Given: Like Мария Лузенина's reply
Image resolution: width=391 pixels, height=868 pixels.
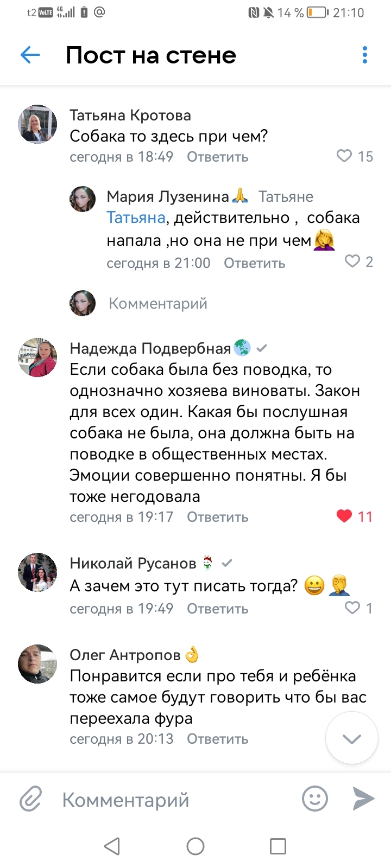Looking at the screenshot, I should pyautogui.click(x=352, y=261).
